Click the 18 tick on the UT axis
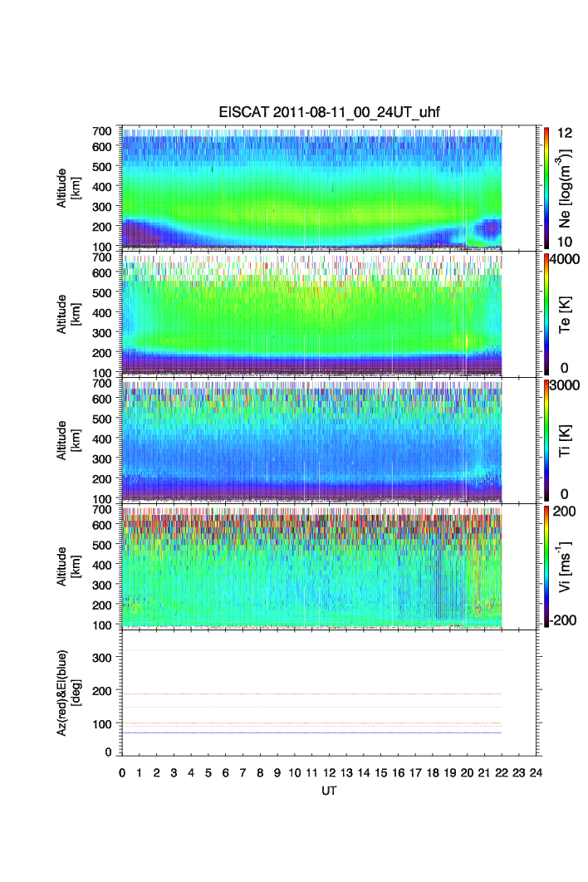Image resolution: width=588 pixels, height=882 pixels. point(433,773)
